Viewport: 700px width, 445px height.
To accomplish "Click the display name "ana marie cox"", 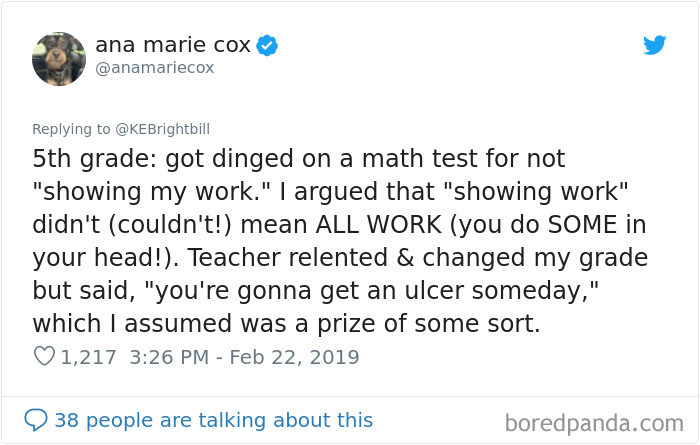I will click(x=172, y=45).
